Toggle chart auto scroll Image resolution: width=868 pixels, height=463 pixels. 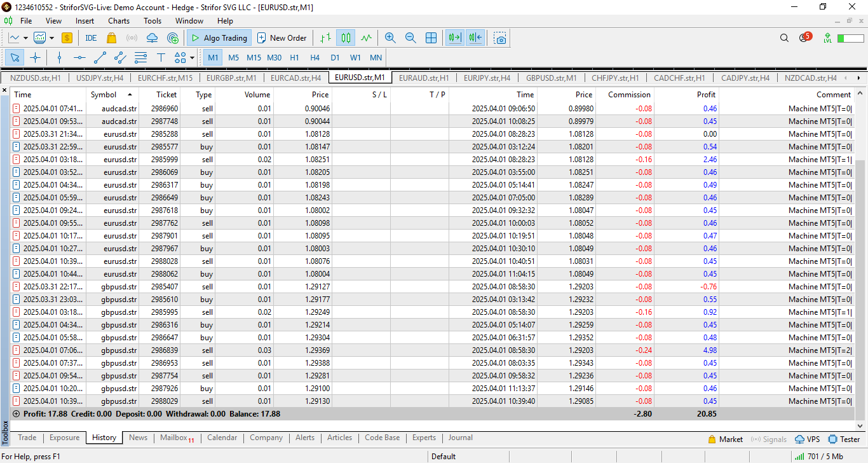click(454, 38)
